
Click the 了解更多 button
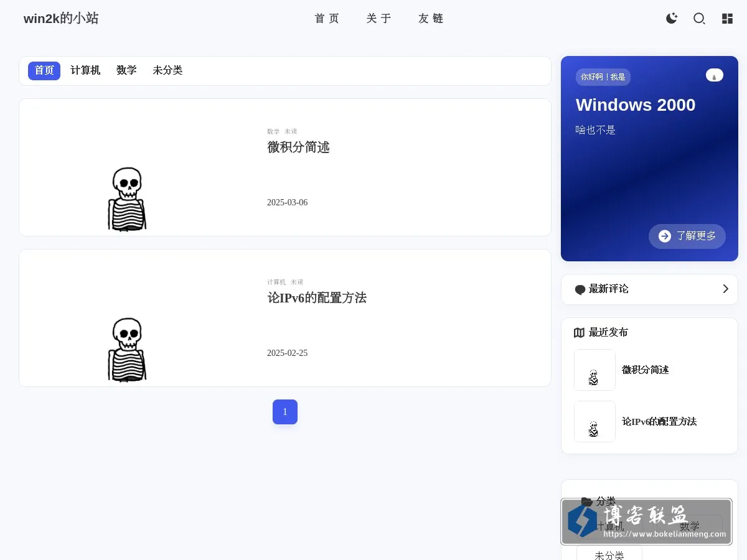point(687,236)
